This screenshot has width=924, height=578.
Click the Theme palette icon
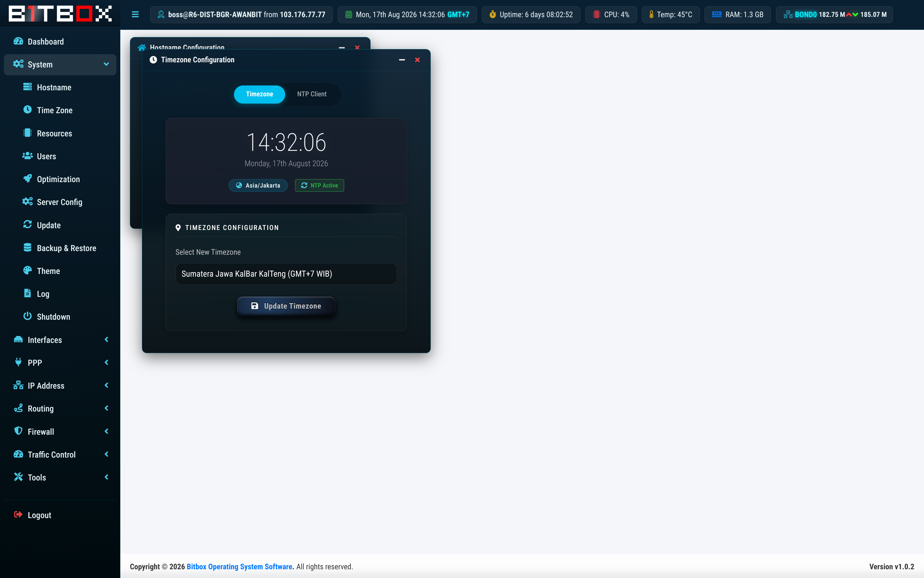27,270
